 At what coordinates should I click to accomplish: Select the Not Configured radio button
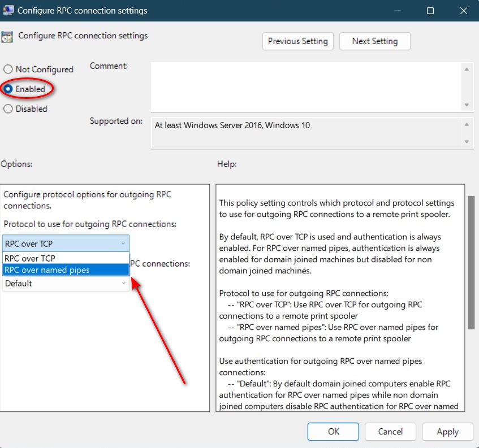(8, 69)
